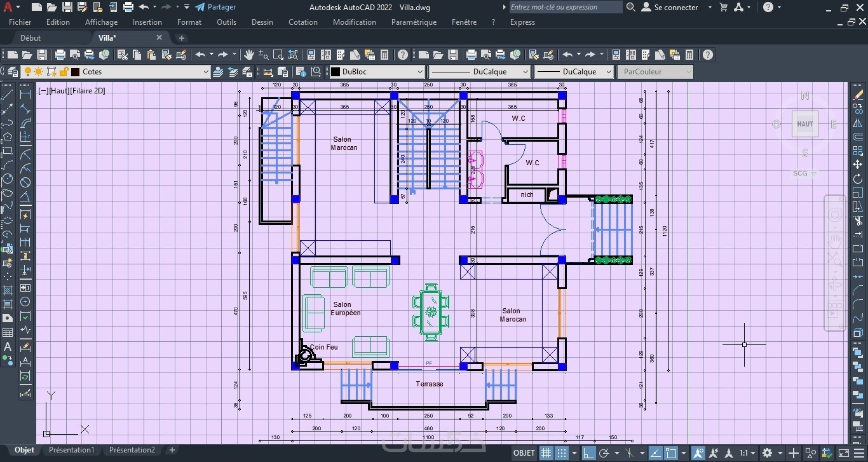Screen dimensions: 868x462
Task: Click the HAUT face of the ViewCube
Action: 804,124
